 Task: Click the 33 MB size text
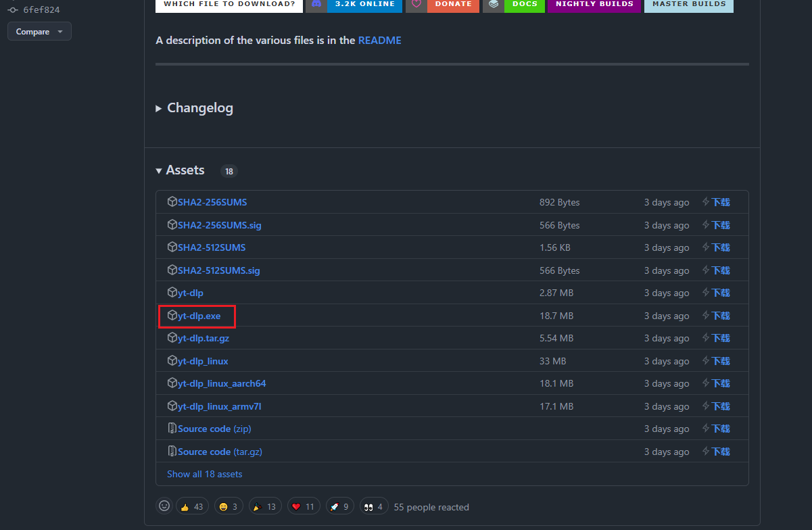(x=553, y=361)
